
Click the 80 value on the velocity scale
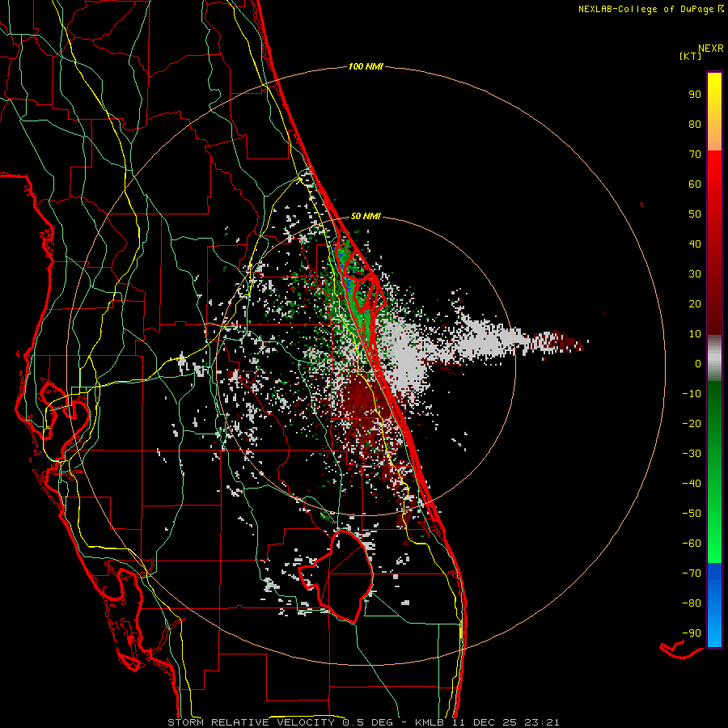695,124
